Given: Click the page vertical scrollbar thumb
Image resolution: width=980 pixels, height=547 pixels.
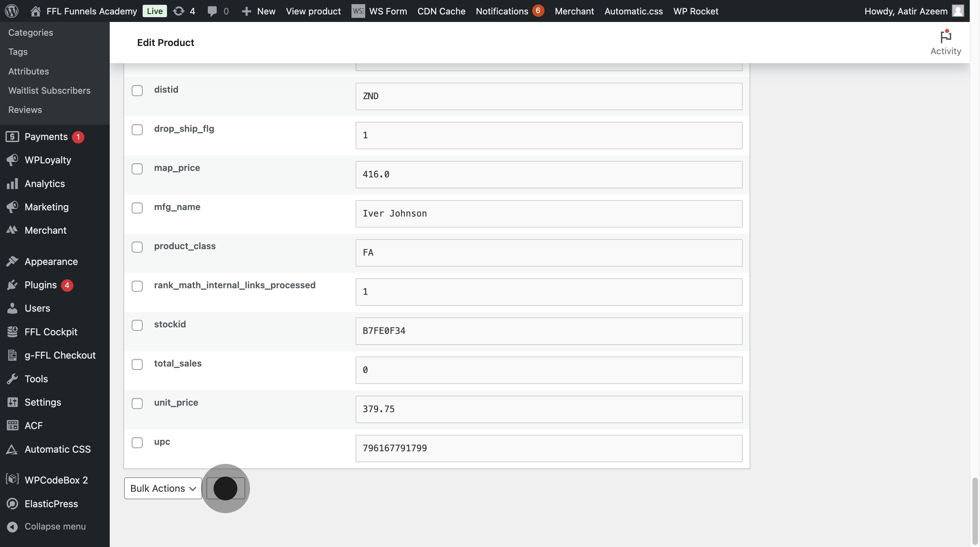Looking at the screenshot, I should pos(975,511).
